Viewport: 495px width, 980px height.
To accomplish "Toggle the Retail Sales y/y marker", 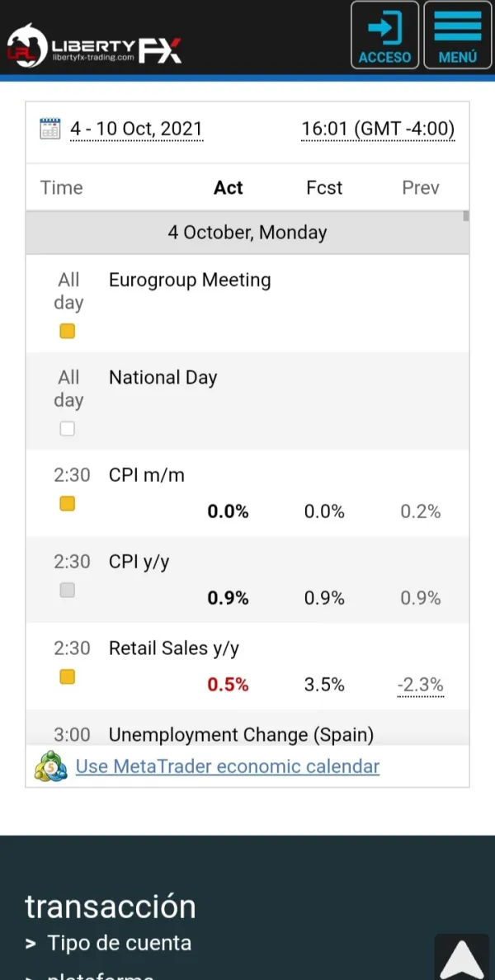I will pyautogui.click(x=68, y=676).
